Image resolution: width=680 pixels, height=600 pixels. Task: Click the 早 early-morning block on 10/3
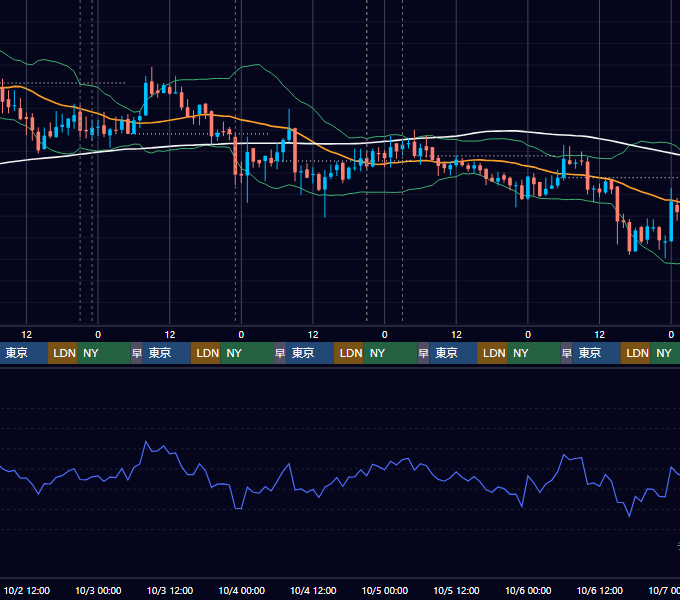tap(137, 353)
